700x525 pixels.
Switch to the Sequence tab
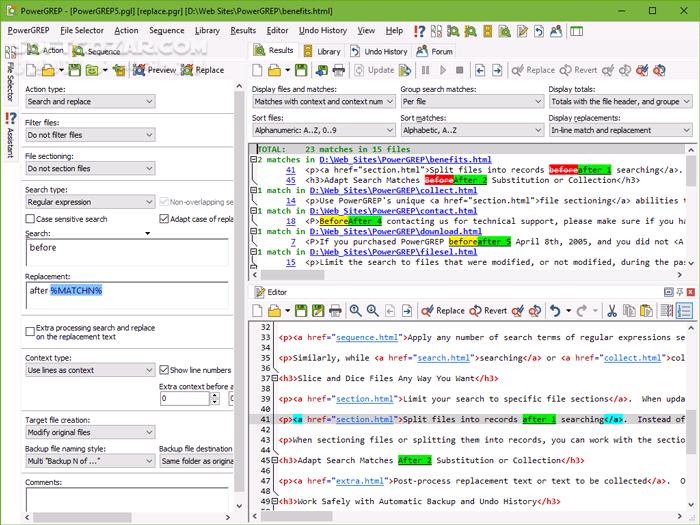[x=96, y=51]
